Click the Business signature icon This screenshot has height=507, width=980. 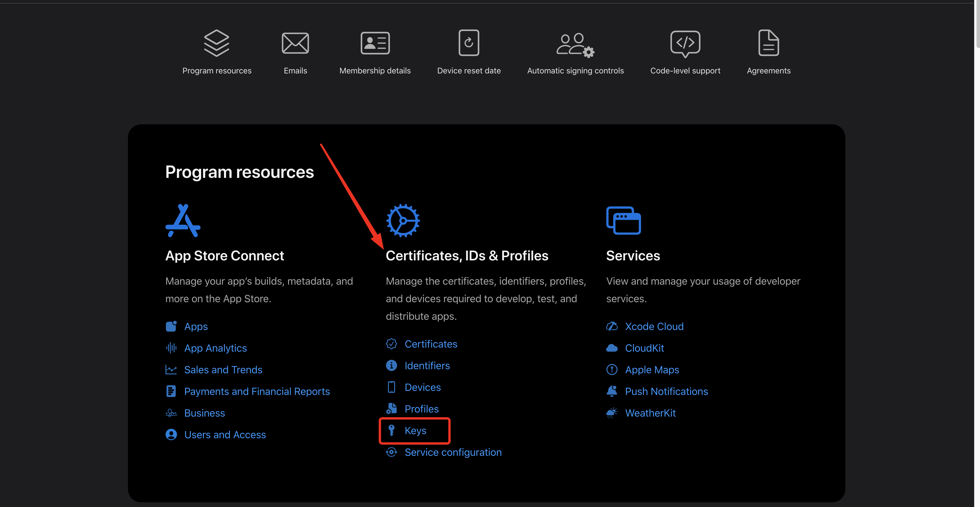[171, 413]
